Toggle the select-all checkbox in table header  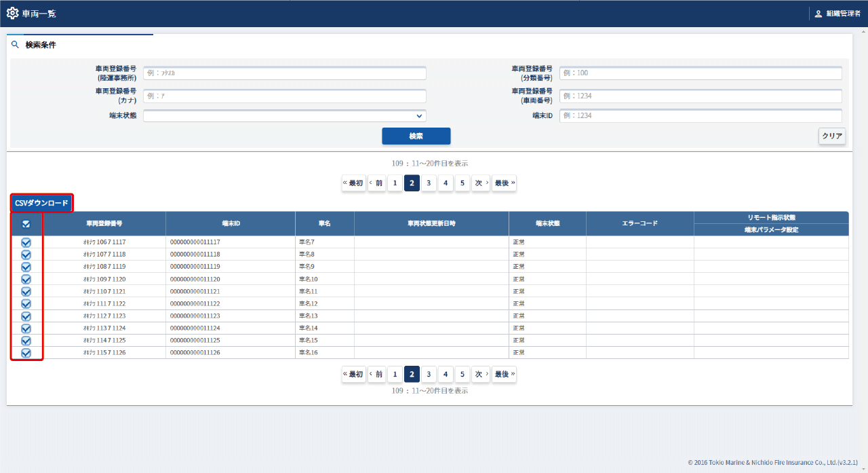[x=26, y=224]
